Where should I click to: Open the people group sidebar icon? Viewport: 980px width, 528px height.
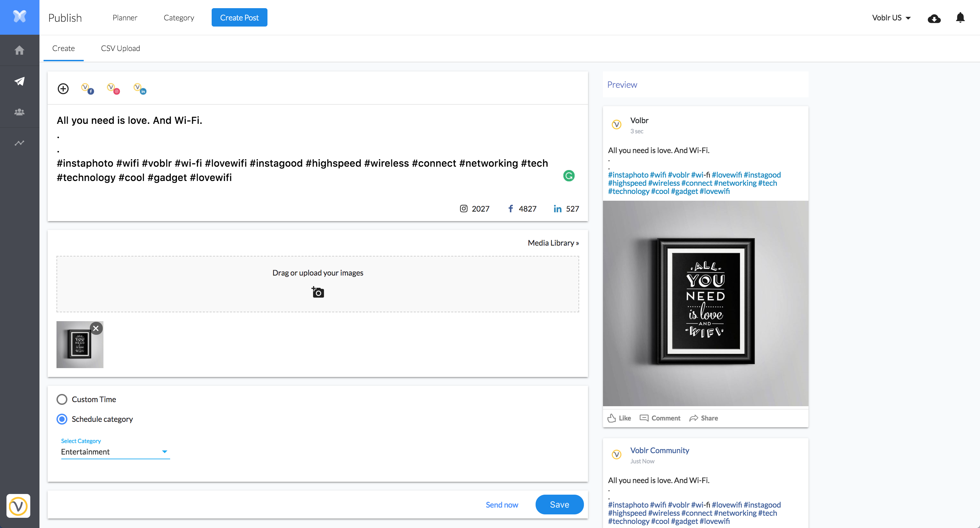[19, 112]
